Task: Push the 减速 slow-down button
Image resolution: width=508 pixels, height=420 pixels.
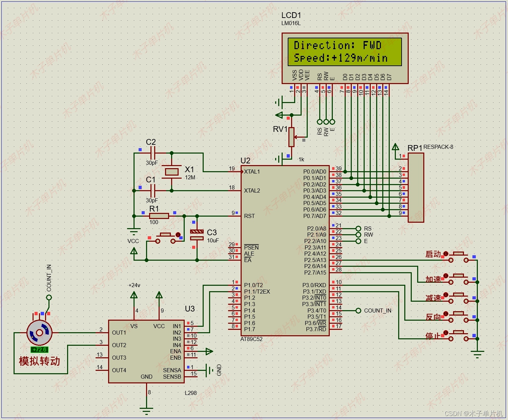Action: coord(459,298)
